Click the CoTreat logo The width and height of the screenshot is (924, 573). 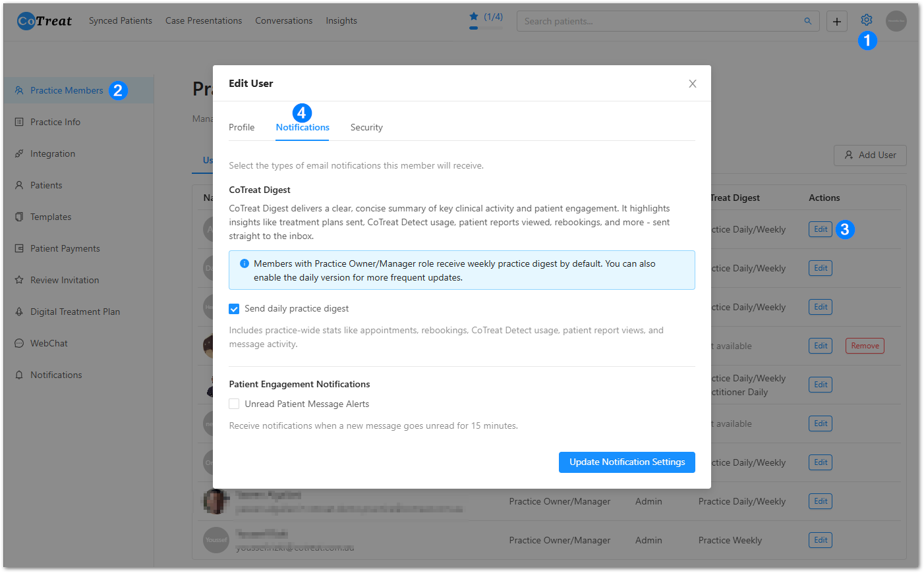pyautogui.click(x=44, y=21)
